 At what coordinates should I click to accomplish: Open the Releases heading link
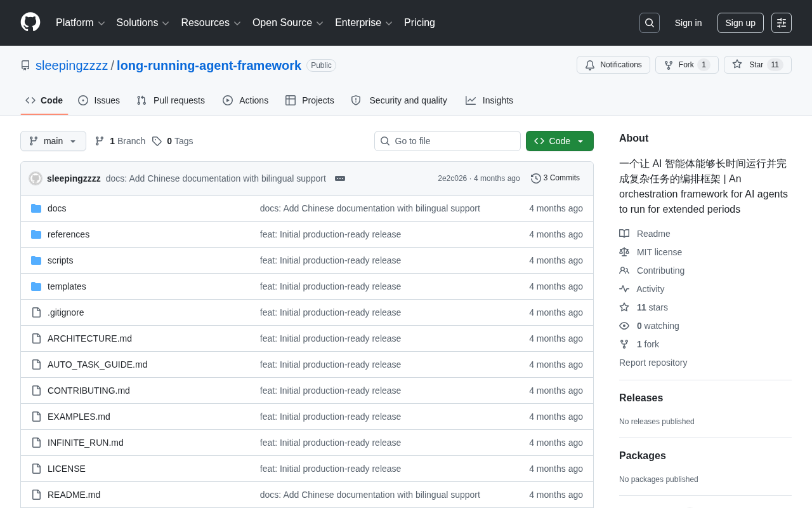pos(641,398)
